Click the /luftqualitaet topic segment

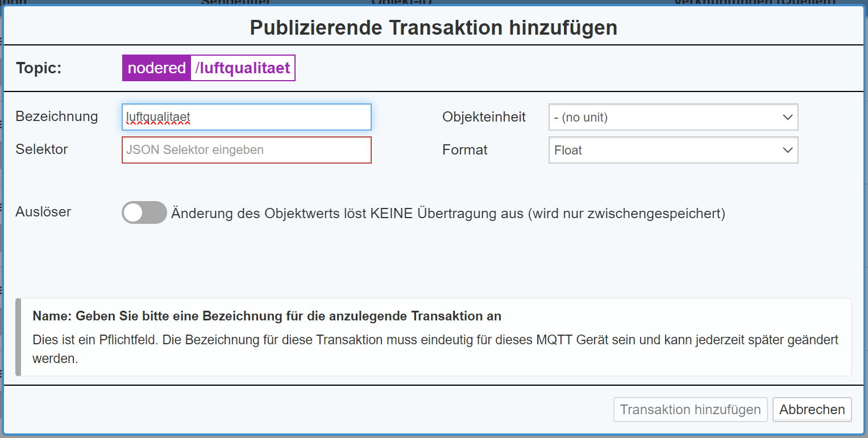(243, 68)
